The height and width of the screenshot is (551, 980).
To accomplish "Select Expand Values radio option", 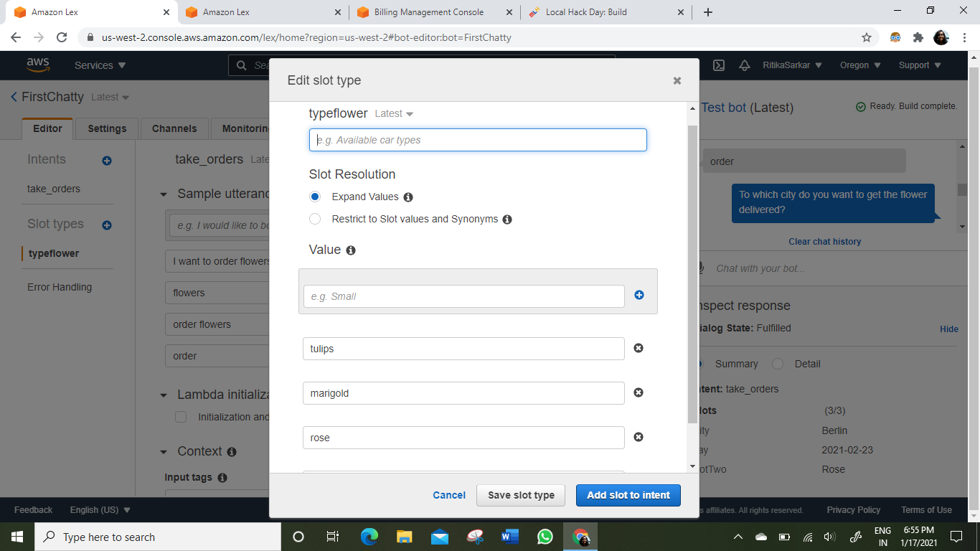I will [x=315, y=197].
